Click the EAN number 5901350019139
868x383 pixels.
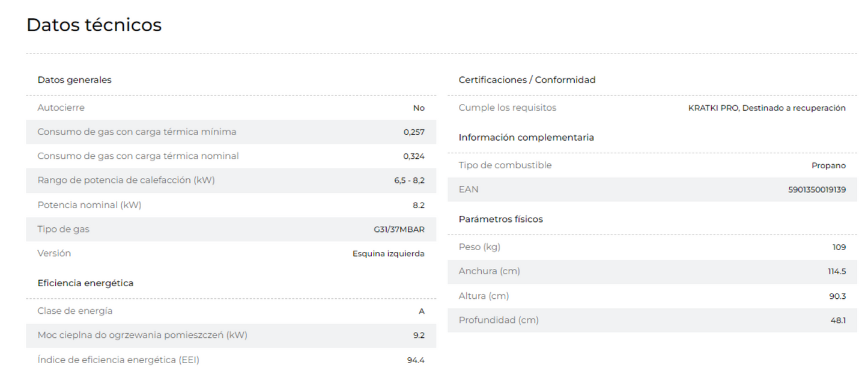click(817, 190)
